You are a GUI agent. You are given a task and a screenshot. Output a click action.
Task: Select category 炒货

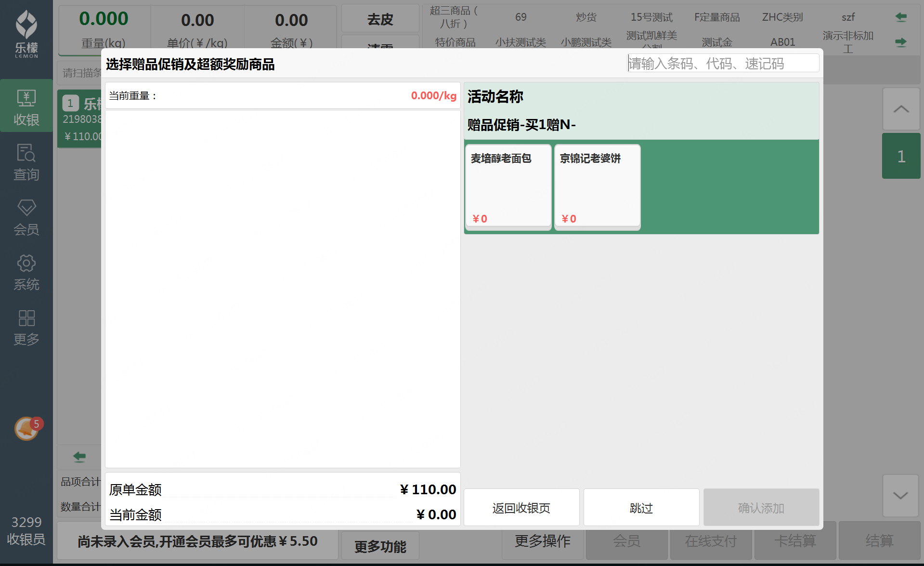coord(586,17)
